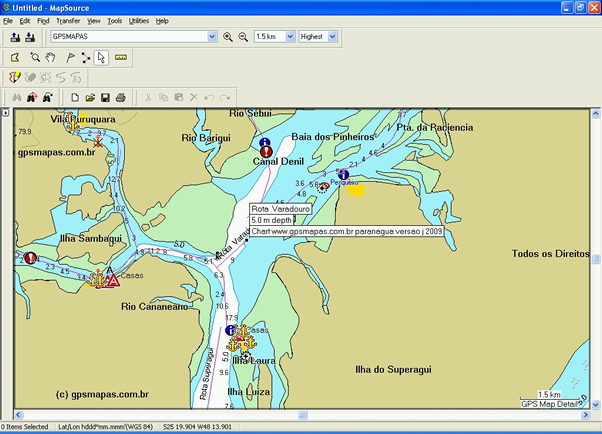The height and width of the screenshot is (434, 602).
Task: Expand the collapsed left side panel arrow
Action: 5,112
